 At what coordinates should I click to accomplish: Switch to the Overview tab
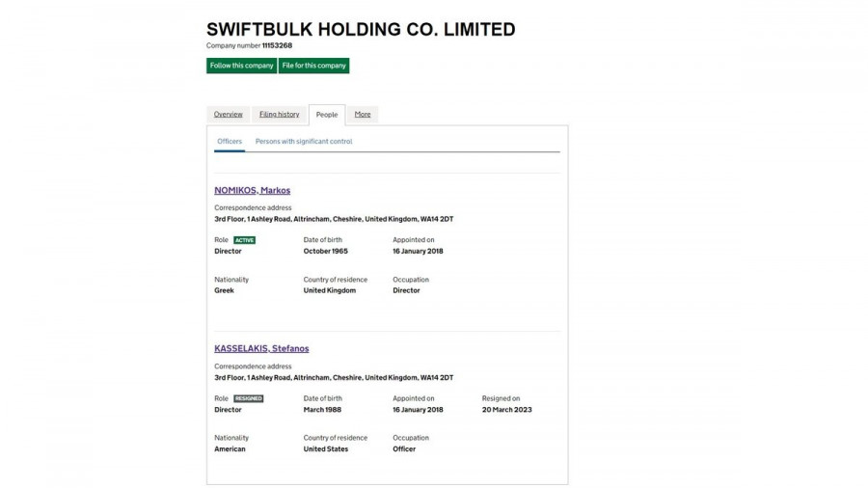[229, 115]
